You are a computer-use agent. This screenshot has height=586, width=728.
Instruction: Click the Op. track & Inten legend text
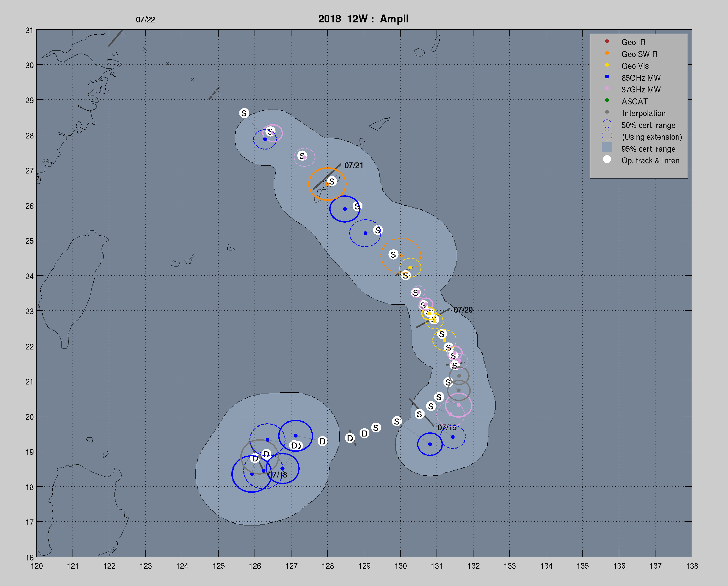650,161
